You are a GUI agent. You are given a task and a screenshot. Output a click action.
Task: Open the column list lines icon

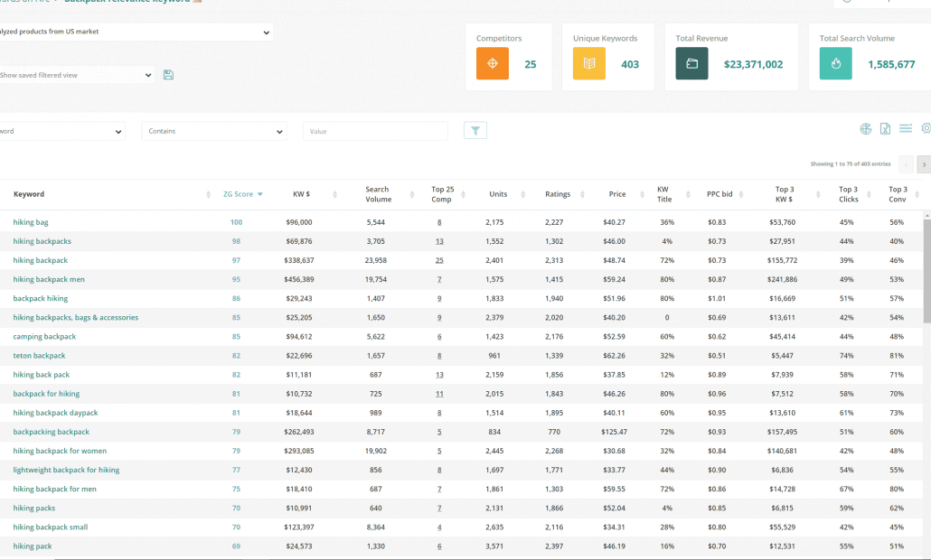(906, 128)
